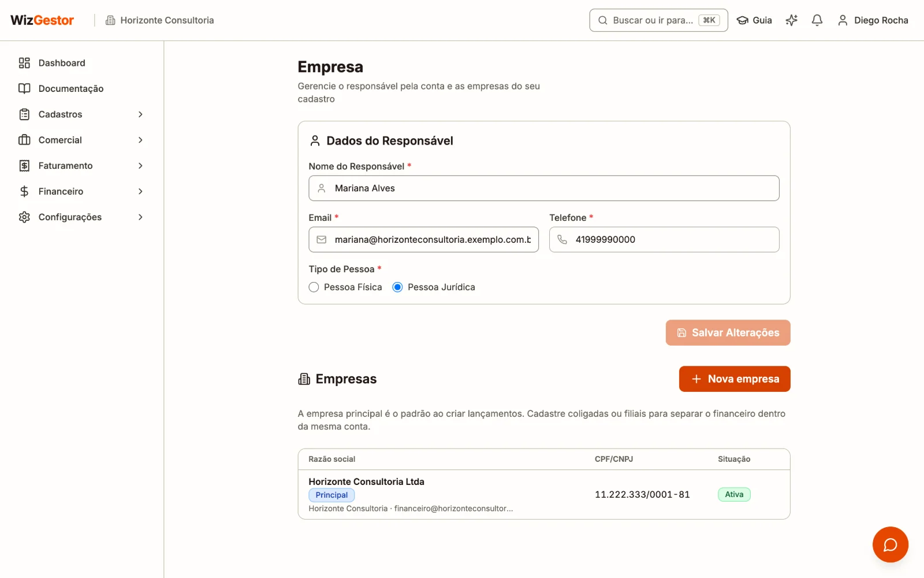Image resolution: width=924 pixels, height=578 pixels.
Task: Click the Buscar ou ir para search box
Action: tap(658, 20)
